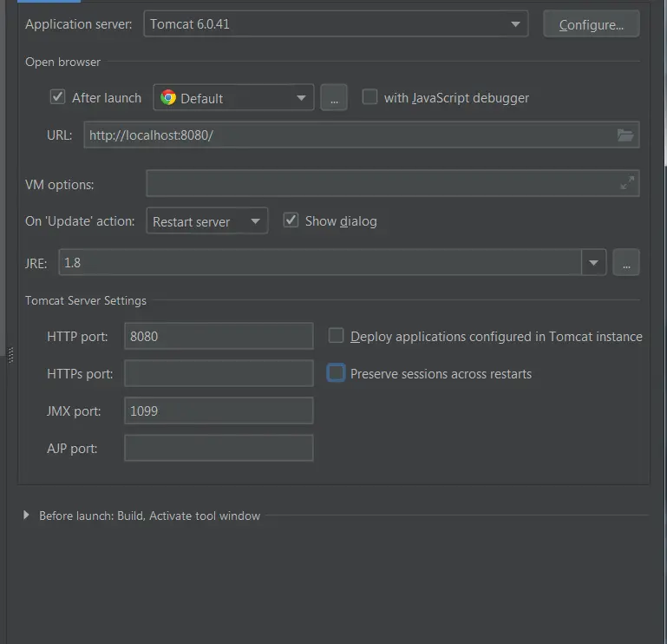Click the browser selection ellipsis button
This screenshot has width=667, height=644.
click(x=333, y=97)
